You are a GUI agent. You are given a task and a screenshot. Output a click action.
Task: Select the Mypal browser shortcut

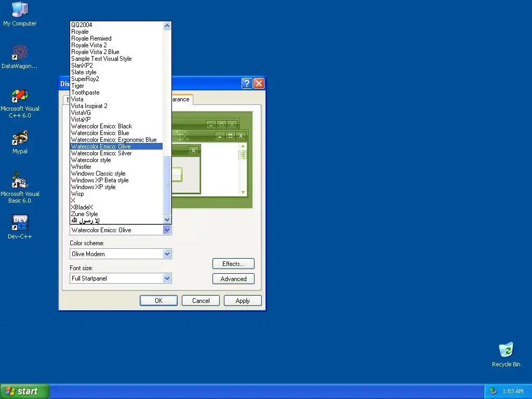point(20,142)
